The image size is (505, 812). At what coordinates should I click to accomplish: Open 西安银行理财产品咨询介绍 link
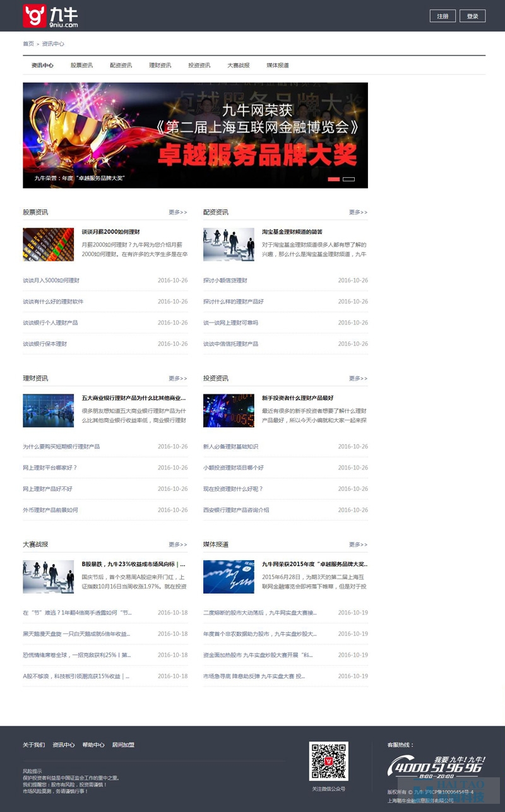tap(236, 510)
